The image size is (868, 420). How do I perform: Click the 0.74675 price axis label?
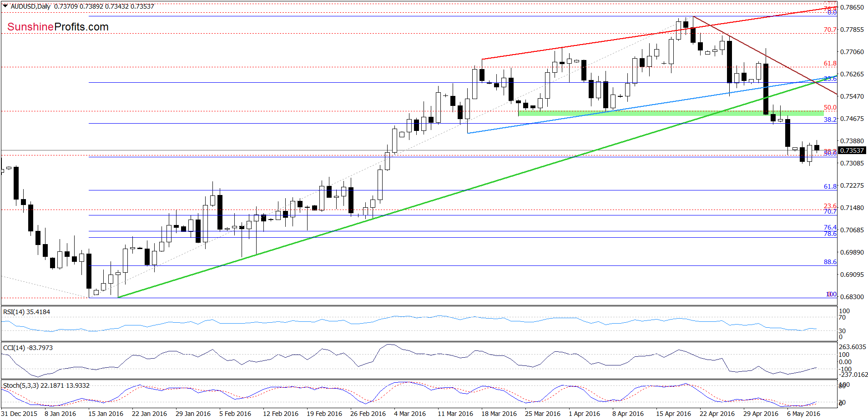(x=852, y=119)
